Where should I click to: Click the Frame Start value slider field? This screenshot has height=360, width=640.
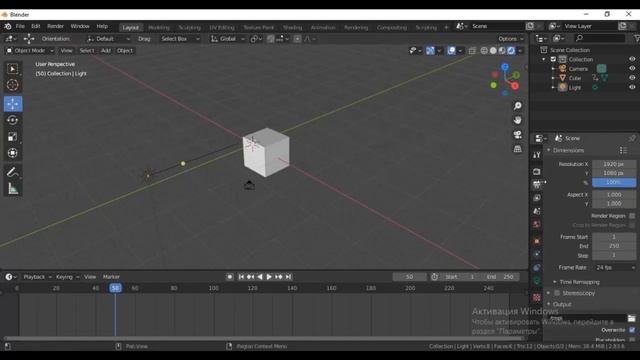tap(614, 237)
